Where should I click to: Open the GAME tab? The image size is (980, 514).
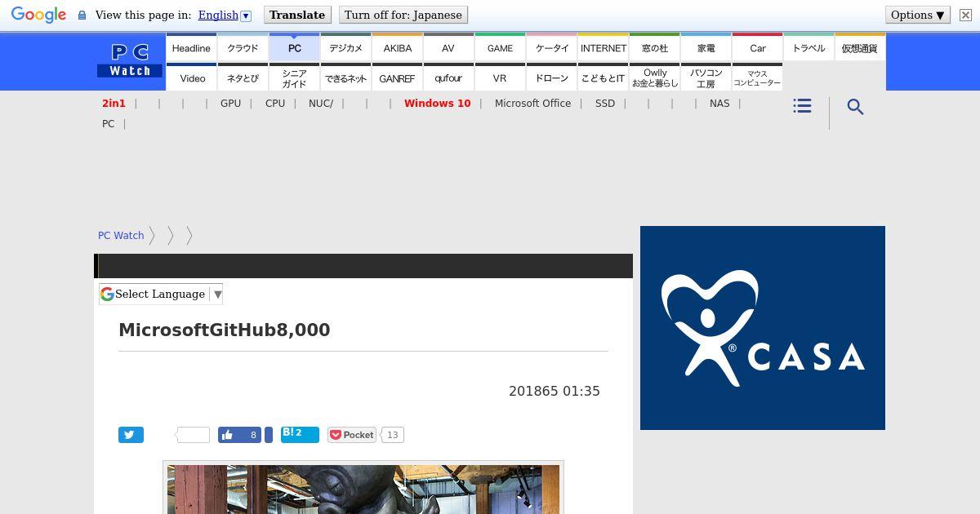(x=500, y=47)
